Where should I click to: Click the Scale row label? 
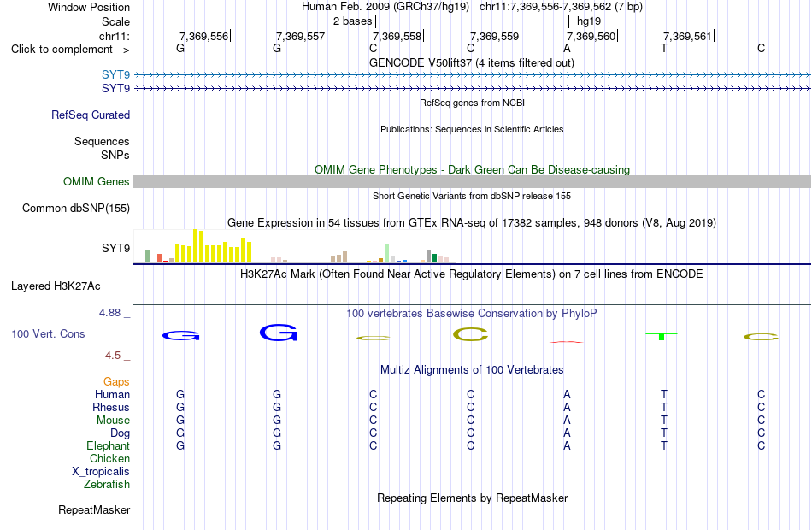115,21
